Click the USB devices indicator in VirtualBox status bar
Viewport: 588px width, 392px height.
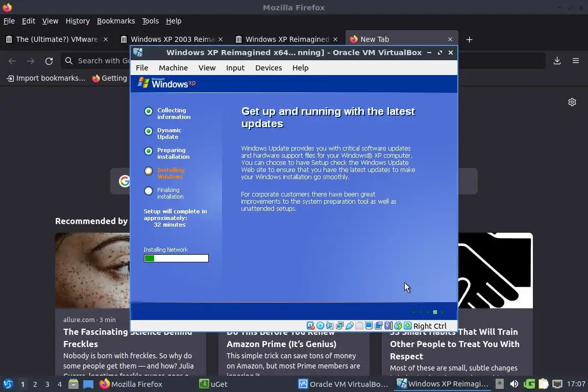click(350, 326)
